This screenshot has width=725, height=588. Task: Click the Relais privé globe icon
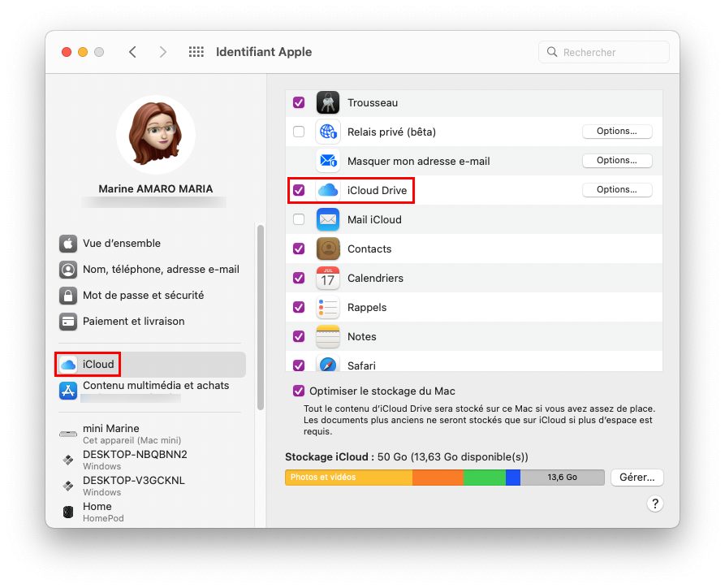[327, 132]
